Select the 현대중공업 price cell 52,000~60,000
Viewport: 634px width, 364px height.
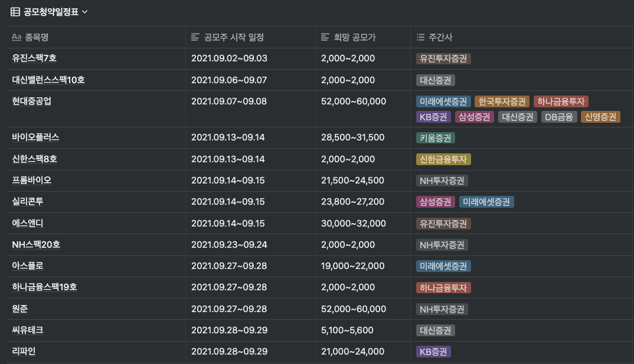click(x=363, y=109)
